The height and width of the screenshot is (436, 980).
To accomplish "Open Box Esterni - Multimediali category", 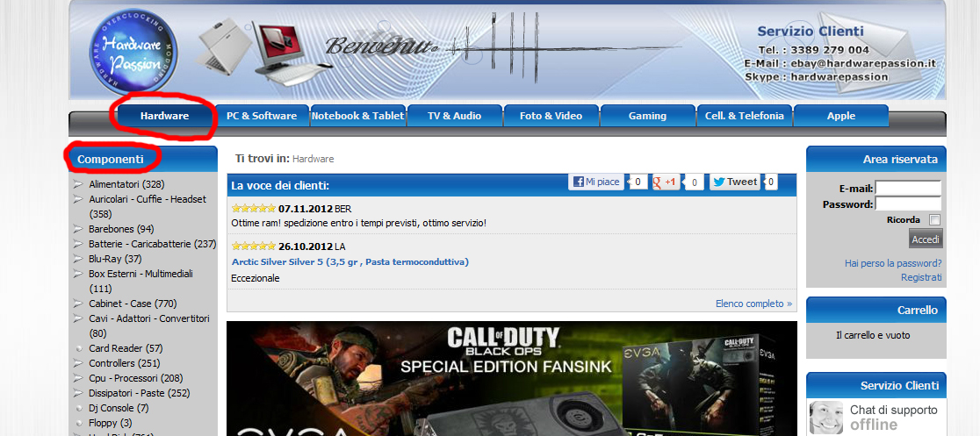I will pos(141,281).
